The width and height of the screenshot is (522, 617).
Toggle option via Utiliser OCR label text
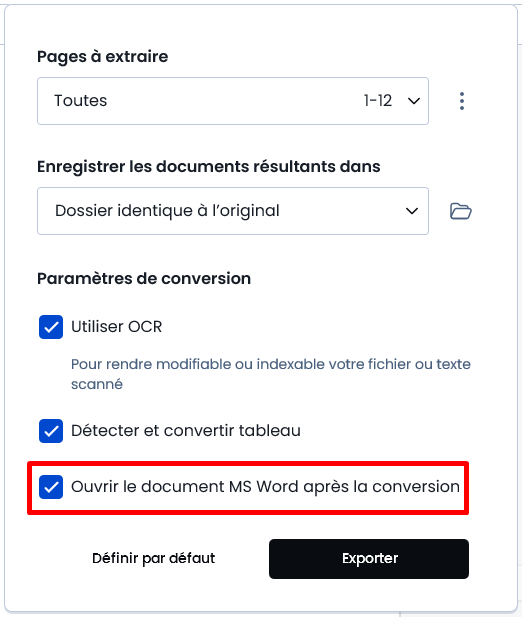point(116,327)
